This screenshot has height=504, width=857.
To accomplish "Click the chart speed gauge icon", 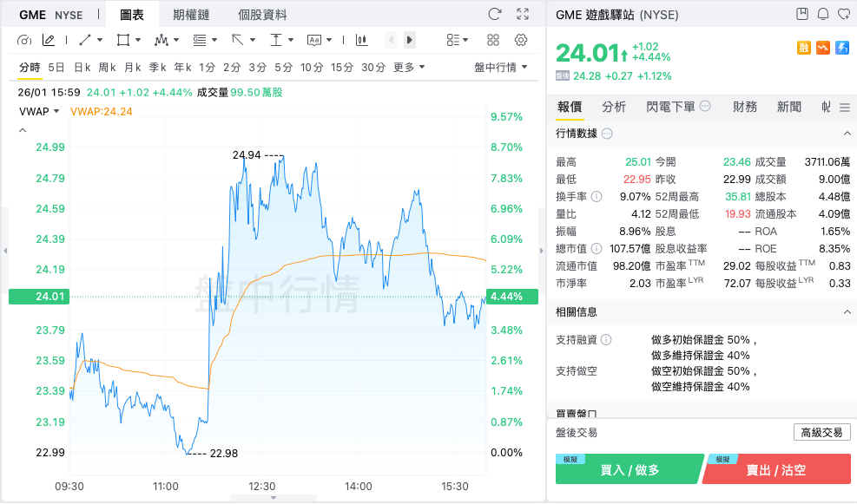I will [x=24, y=40].
